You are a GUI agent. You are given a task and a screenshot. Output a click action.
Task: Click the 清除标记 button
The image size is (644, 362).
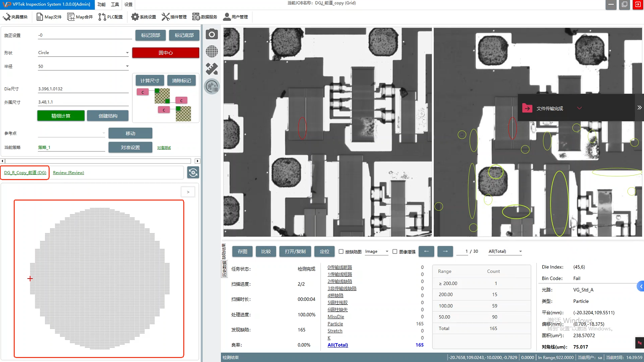click(x=181, y=81)
